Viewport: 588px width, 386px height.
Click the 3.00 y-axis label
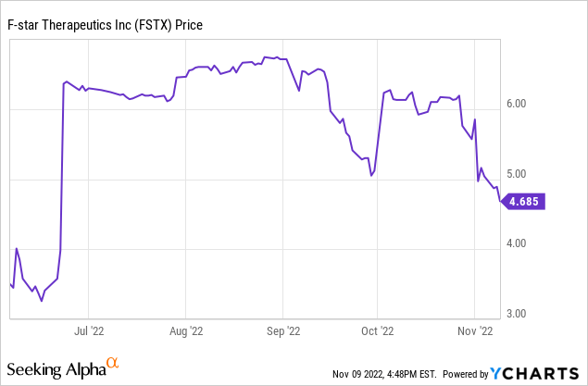coord(527,314)
